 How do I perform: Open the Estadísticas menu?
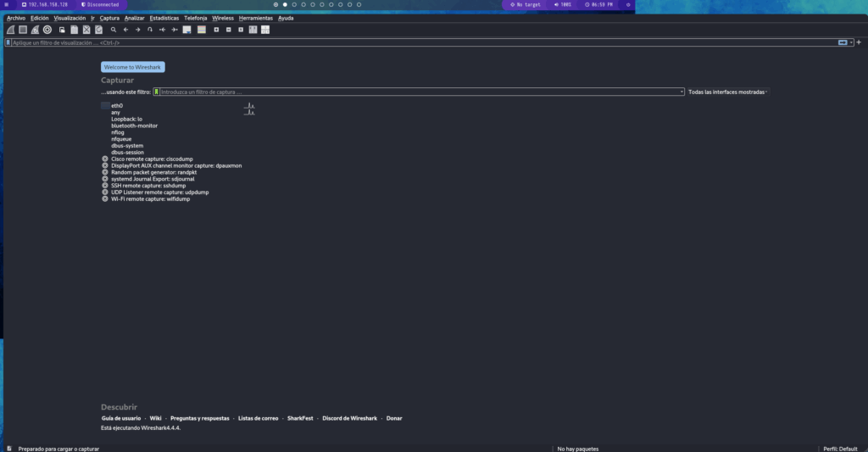pos(164,18)
